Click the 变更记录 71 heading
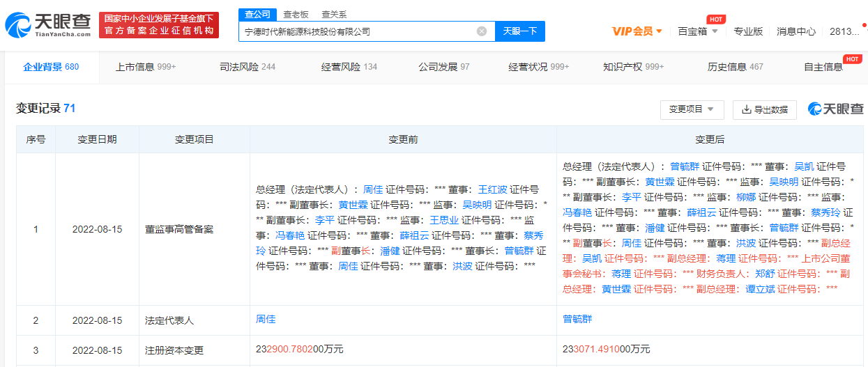 point(46,108)
